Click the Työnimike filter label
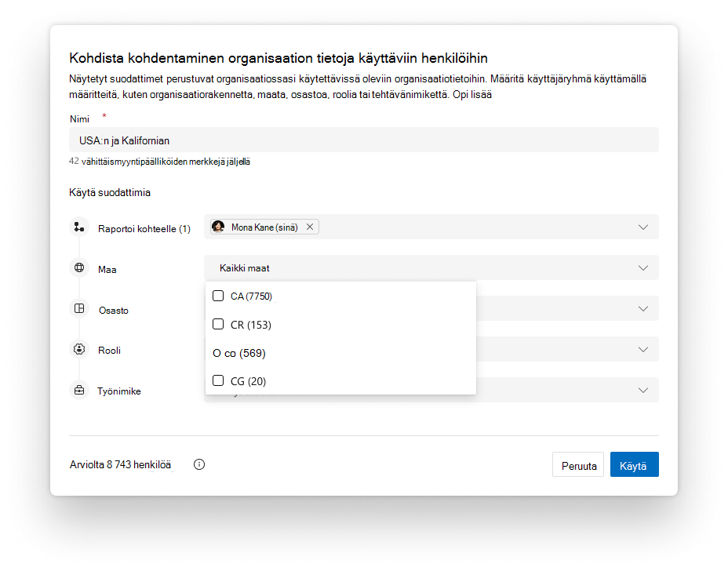The height and width of the screenshot is (571, 728). [x=119, y=391]
